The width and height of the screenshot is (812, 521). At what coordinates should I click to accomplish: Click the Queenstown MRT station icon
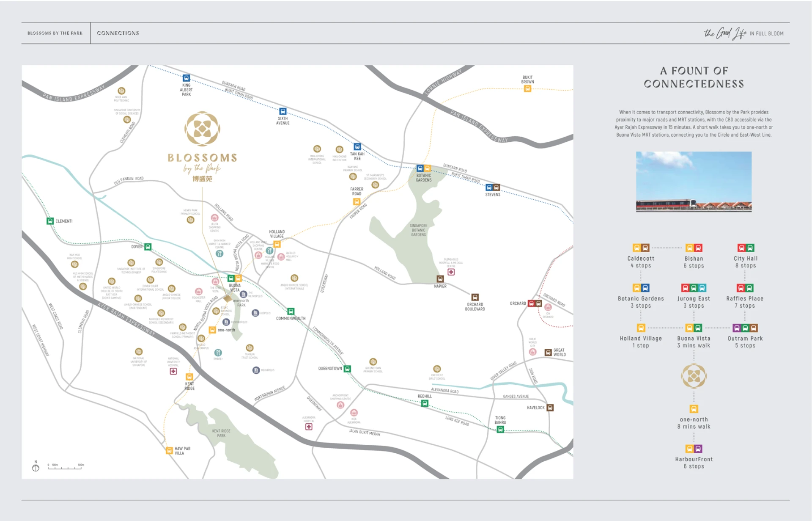click(x=347, y=369)
